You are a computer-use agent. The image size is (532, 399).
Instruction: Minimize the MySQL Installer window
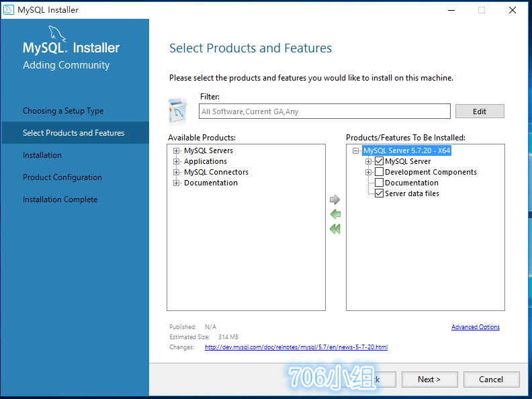(451, 10)
